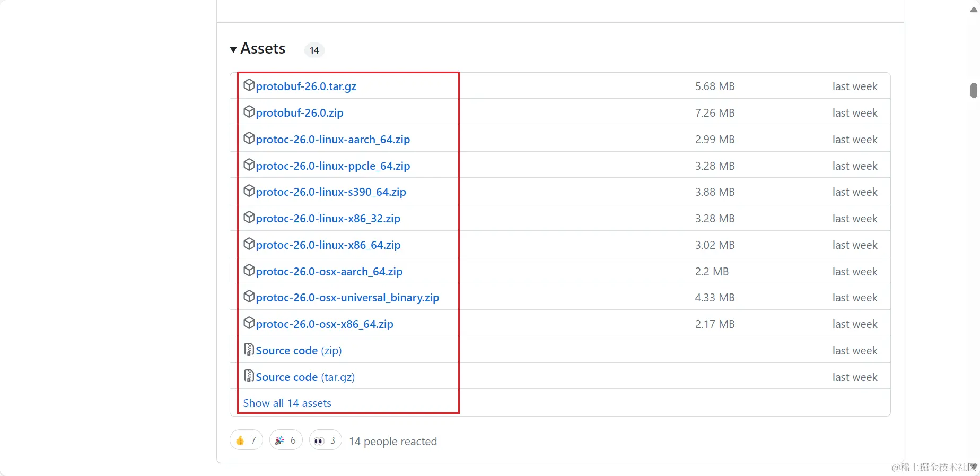Screen dimensions: 980x476
Task: Click the package icon beside protobuf-26.0.tar.gz
Action: coord(249,85)
